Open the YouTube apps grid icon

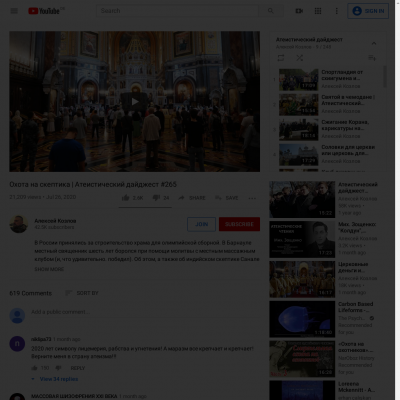coord(318,11)
